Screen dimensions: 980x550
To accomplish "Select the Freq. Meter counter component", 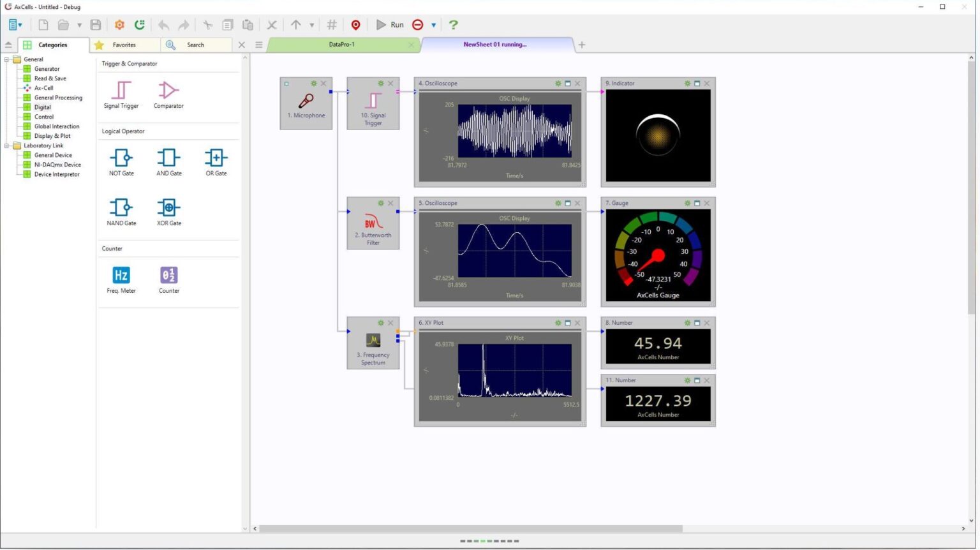I will tap(121, 275).
